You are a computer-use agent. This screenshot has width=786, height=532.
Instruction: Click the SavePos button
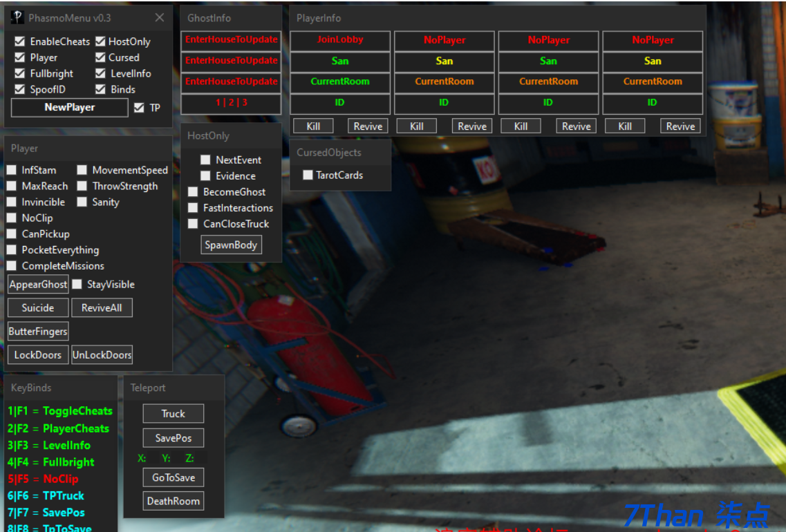coord(174,438)
